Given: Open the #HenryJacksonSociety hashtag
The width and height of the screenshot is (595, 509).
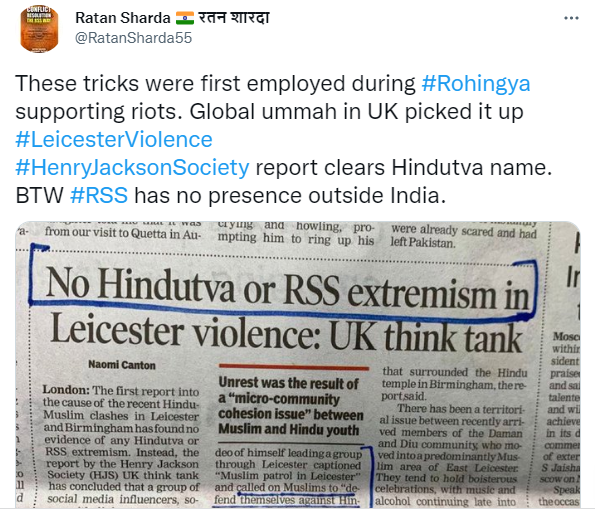Looking at the screenshot, I should pyautogui.click(x=132, y=167).
